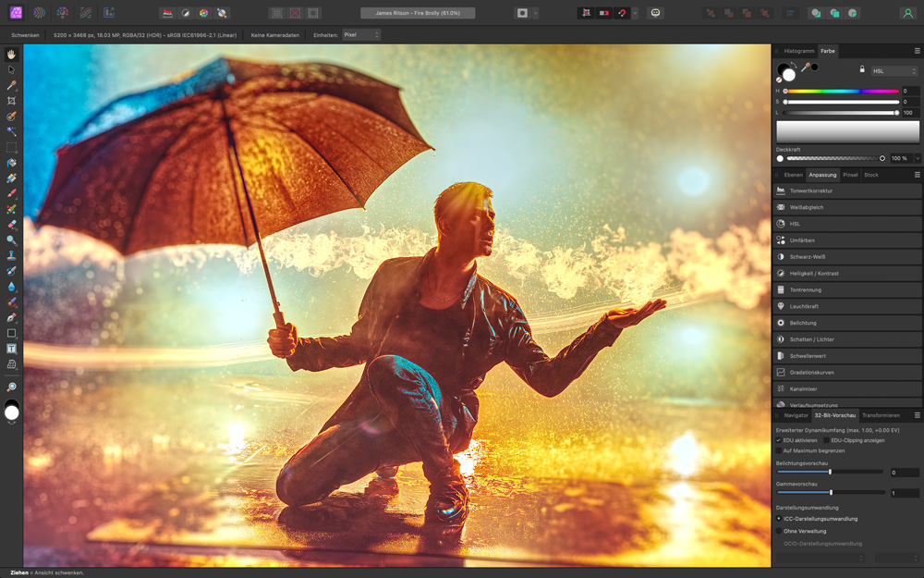Open the Einheiten Pixel dropdown
The height and width of the screenshot is (578, 924).
pyautogui.click(x=360, y=34)
